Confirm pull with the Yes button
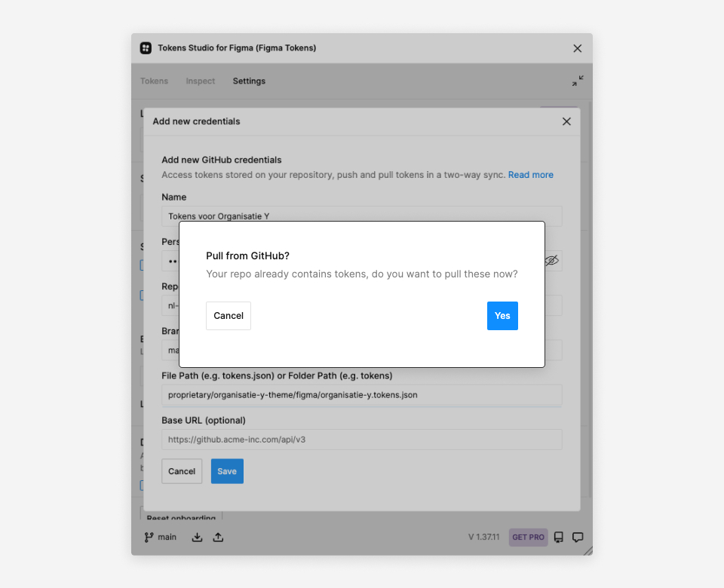This screenshot has width=724, height=588. [502, 316]
